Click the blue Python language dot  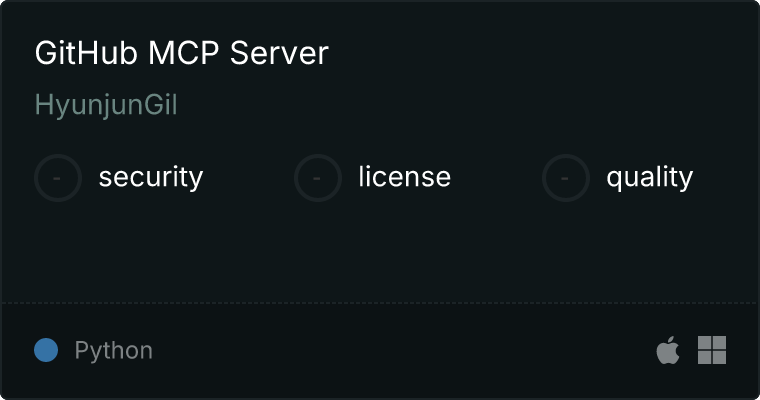[46, 350]
